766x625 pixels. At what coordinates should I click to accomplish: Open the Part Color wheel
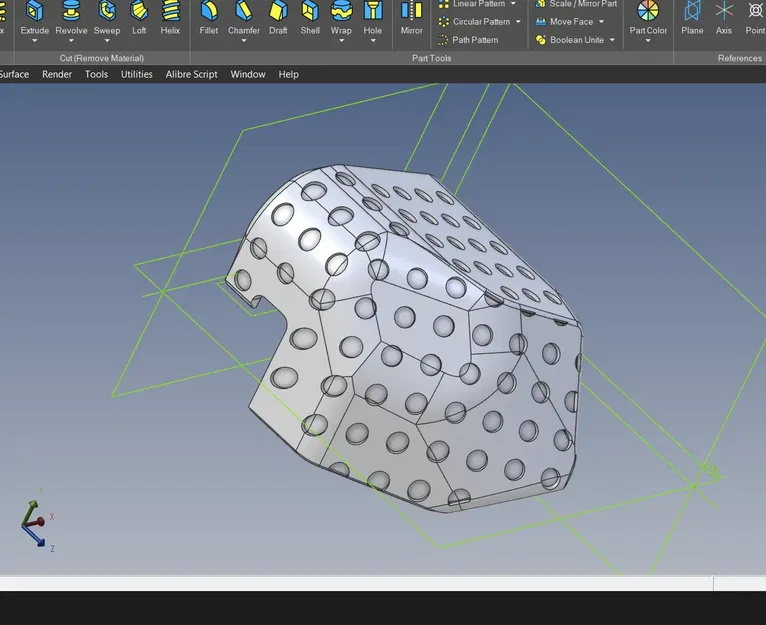(648, 12)
